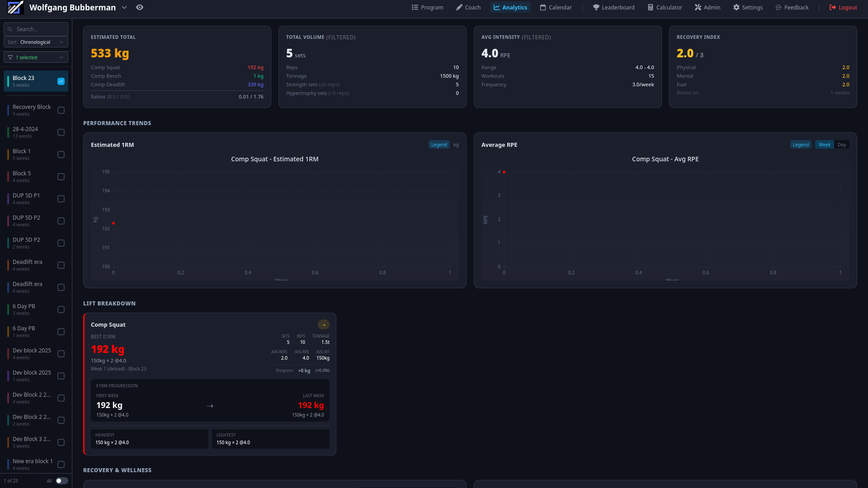Screen dimensions: 868x488
Task: Select Day view on the Average RPE chart
Action: [x=842, y=144]
